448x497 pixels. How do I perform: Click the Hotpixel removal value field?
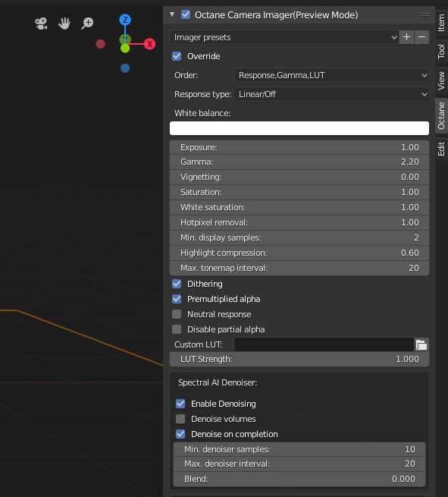299,223
